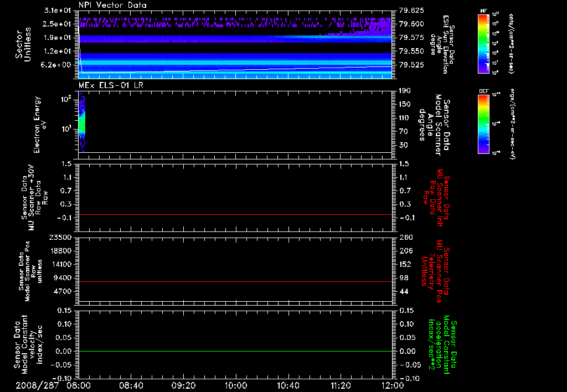Click the 260 telemetry tick label

coord(405,237)
